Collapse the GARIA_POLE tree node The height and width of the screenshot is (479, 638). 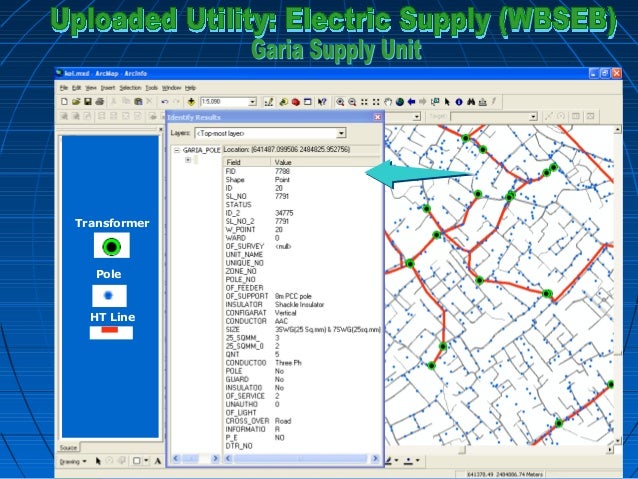pyautogui.click(x=177, y=150)
